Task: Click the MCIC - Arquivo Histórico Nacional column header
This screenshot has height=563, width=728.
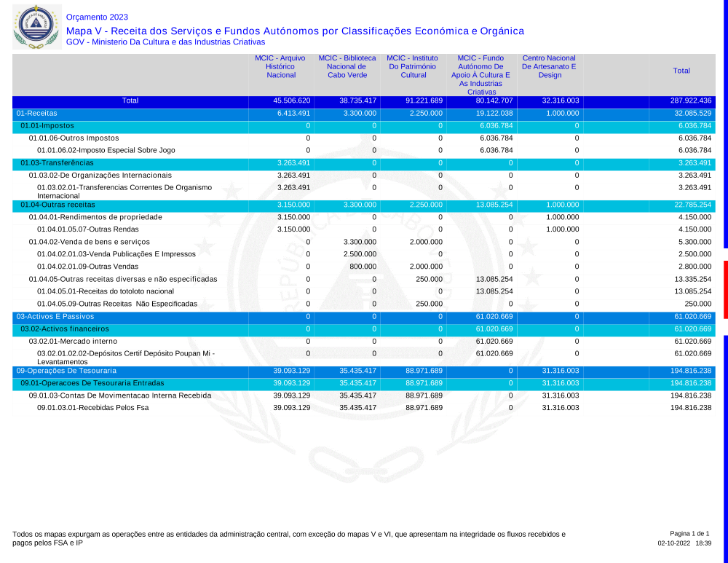Action: pyautogui.click(x=281, y=66)
